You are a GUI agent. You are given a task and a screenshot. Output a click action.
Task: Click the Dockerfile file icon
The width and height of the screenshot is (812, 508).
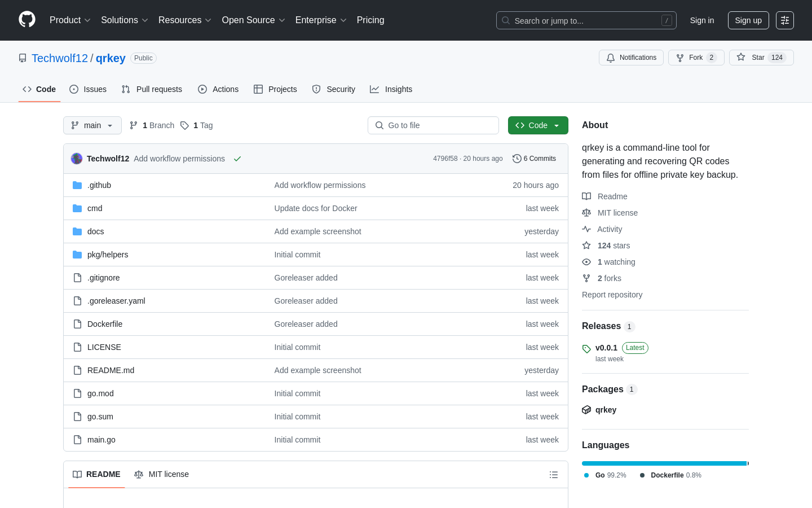point(77,324)
